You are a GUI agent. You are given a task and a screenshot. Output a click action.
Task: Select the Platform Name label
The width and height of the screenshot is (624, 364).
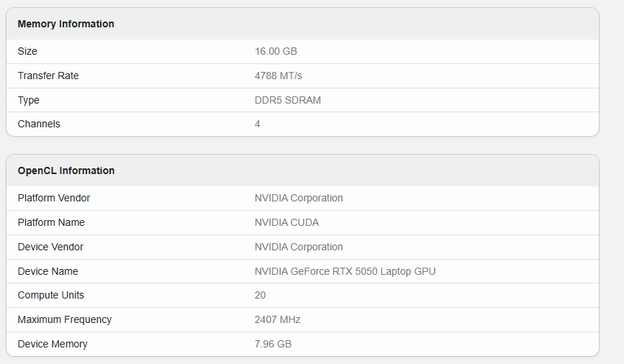[x=51, y=222]
